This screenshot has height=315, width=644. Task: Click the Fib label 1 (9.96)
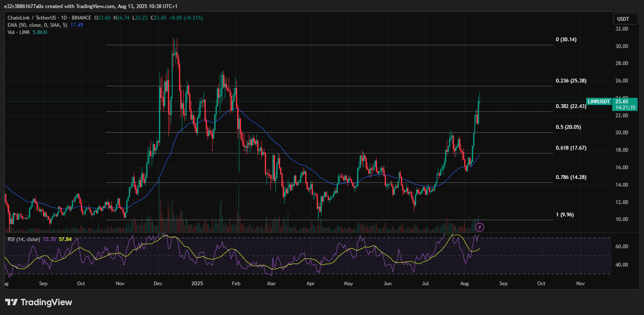click(565, 215)
